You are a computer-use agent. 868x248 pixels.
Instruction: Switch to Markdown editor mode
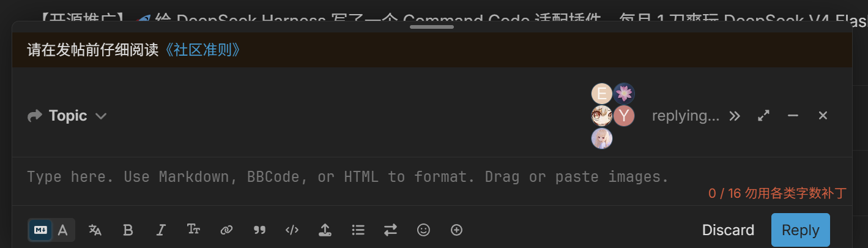(x=40, y=230)
